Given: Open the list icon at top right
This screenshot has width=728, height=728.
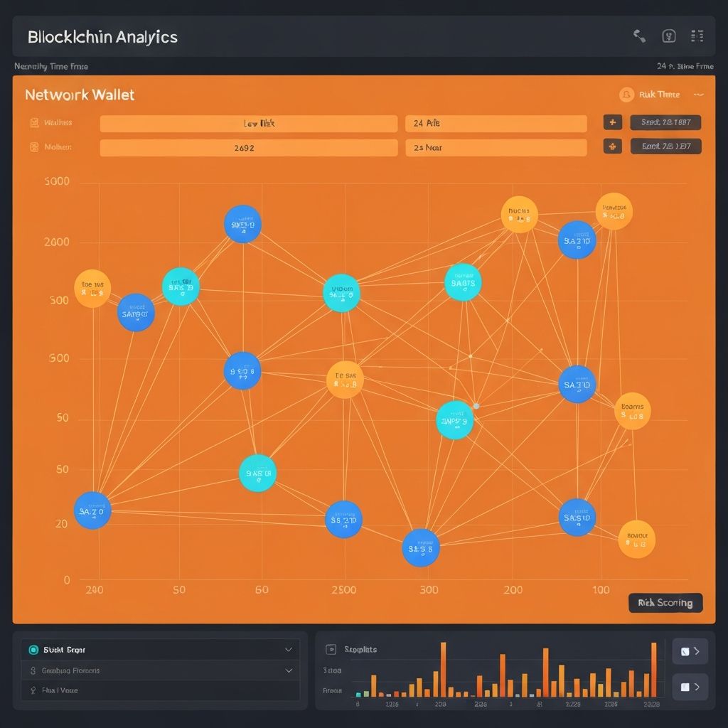Looking at the screenshot, I should [x=697, y=36].
